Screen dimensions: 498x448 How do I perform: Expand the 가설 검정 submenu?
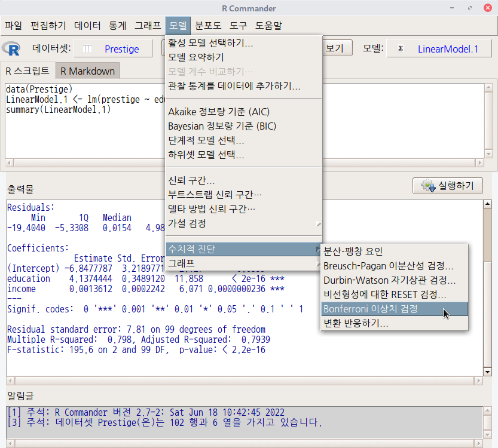pos(243,223)
